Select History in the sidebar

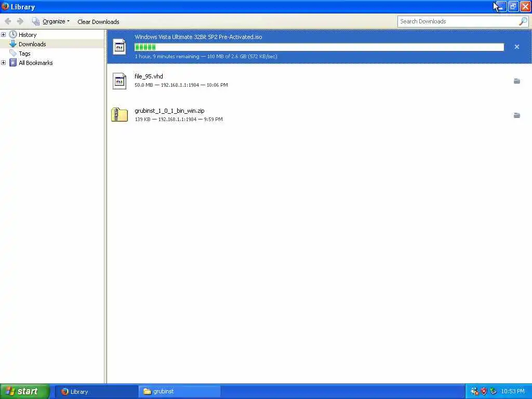click(x=28, y=35)
